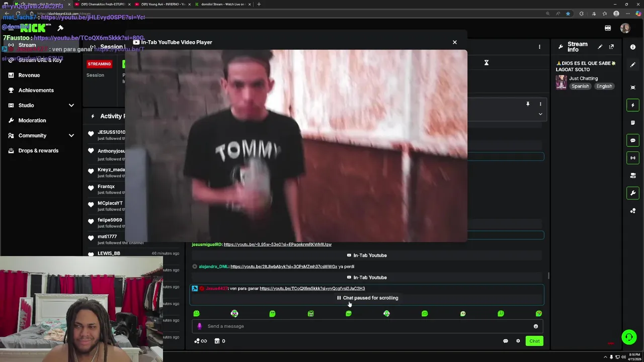The height and width of the screenshot is (362, 644).
Task: Click the focus frame icon in right toolbar
Action: click(633, 87)
